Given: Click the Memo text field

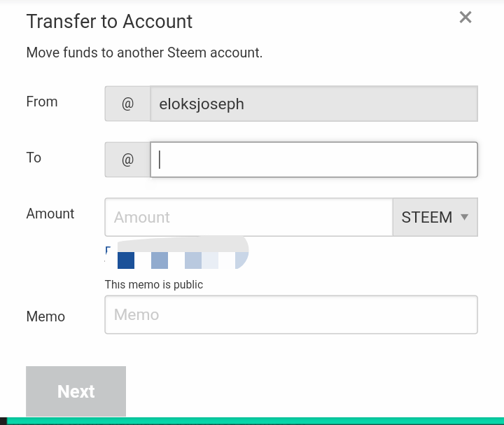Looking at the screenshot, I should point(290,314).
